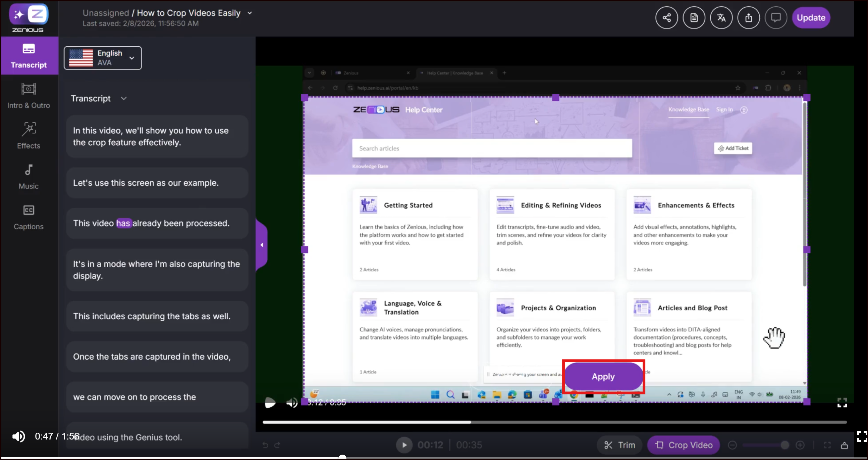Screen dimensions: 868x460
Task: Click the share icon in top bar
Action: pyautogui.click(x=666, y=17)
